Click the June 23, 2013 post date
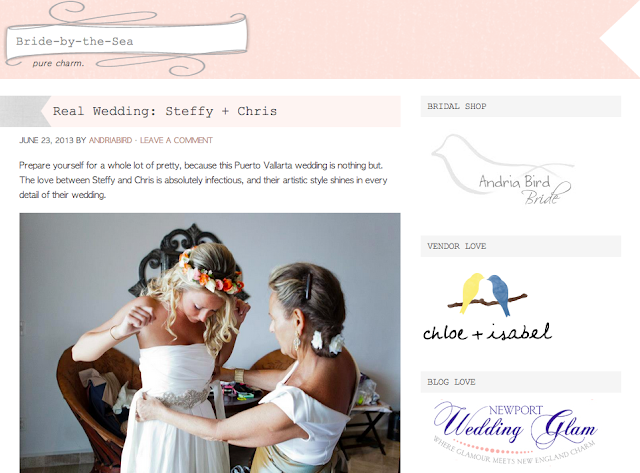Viewport: 640px width, 473px height. (46, 140)
